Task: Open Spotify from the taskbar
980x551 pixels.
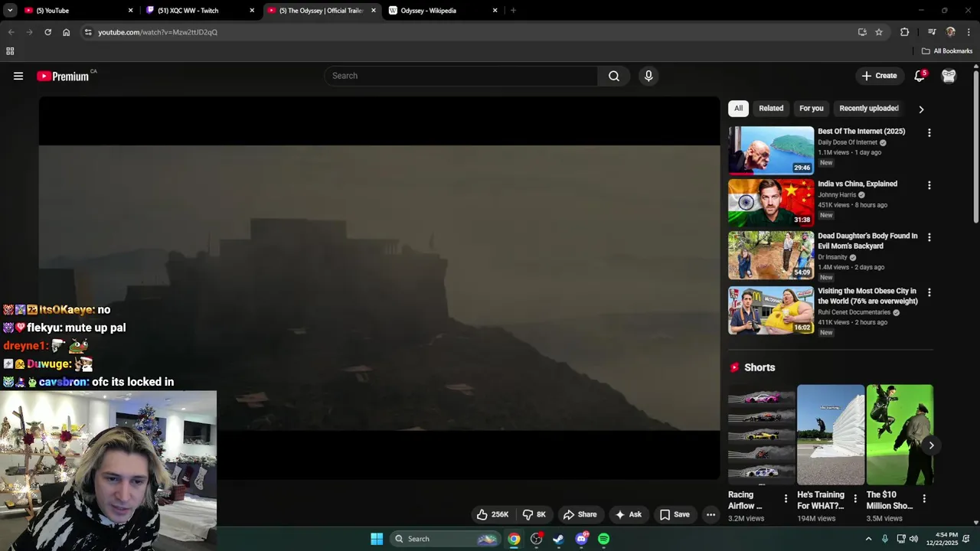Action: coord(603,539)
